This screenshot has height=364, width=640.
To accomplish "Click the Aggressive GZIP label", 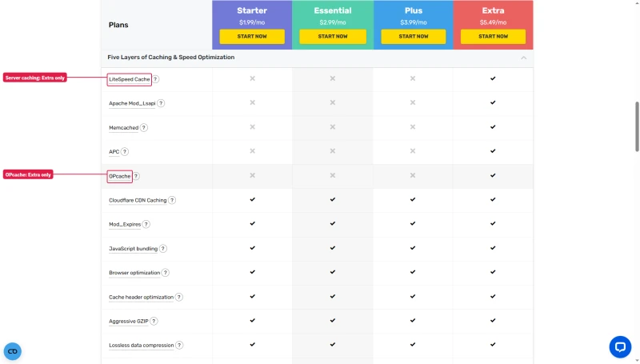I will tap(129, 321).
